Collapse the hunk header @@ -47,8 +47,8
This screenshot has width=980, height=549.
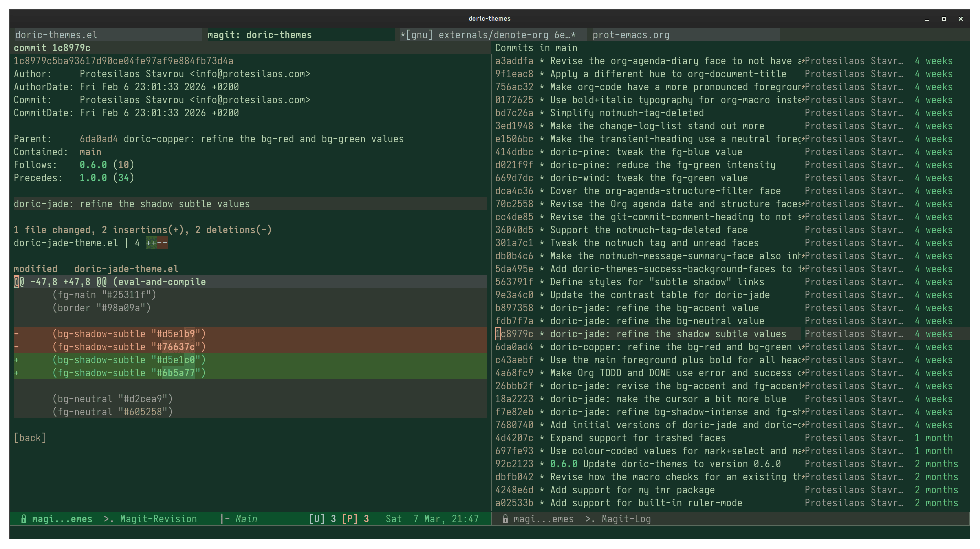point(110,282)
